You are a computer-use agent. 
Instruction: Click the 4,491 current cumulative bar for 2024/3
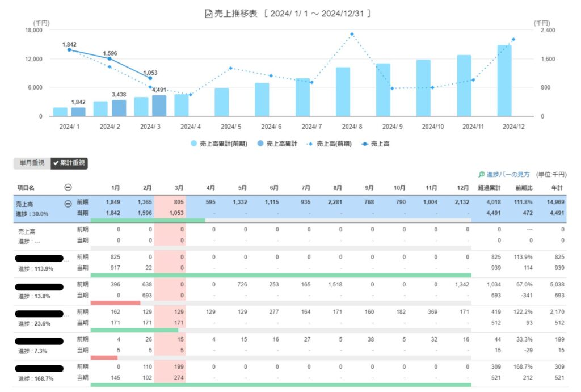159,106
